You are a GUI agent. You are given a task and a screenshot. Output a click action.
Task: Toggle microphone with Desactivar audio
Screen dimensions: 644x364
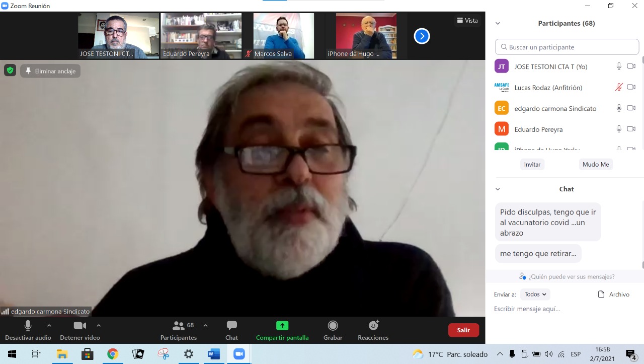28,330
